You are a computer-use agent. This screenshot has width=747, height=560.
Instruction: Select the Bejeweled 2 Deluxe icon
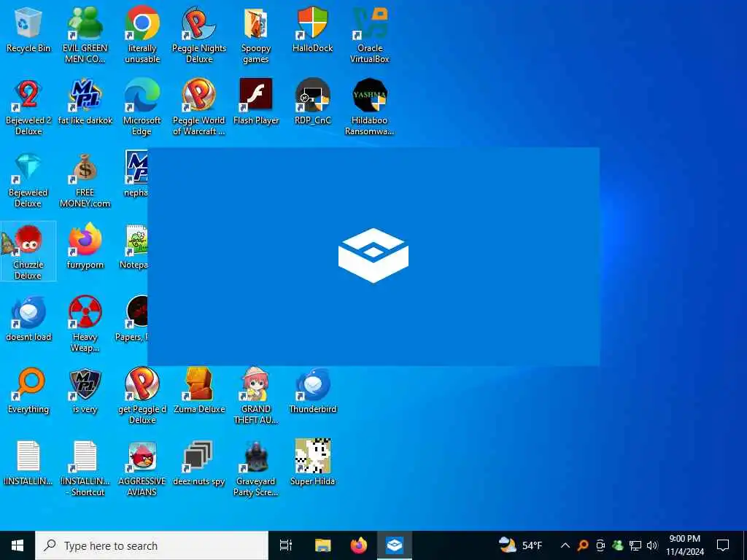click(28, 106)
